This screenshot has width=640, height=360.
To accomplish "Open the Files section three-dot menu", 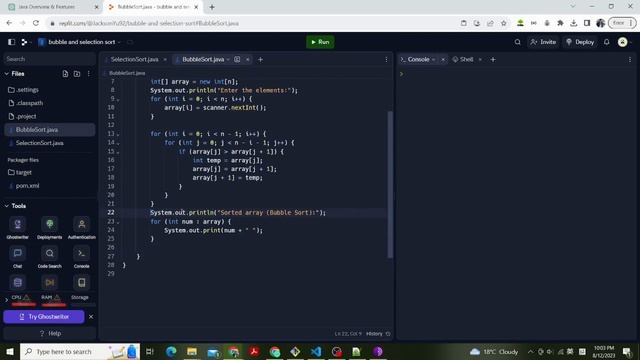I will tap(89, 74).
